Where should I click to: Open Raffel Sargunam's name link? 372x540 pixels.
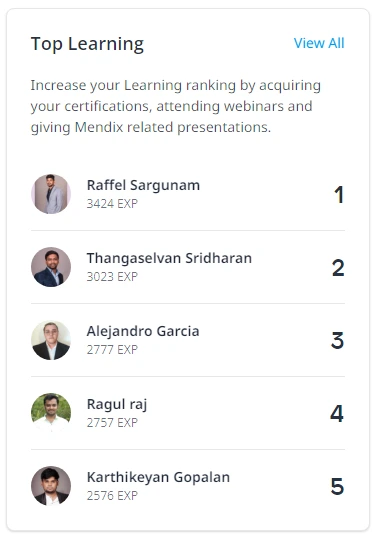click(x=143, y=185)
